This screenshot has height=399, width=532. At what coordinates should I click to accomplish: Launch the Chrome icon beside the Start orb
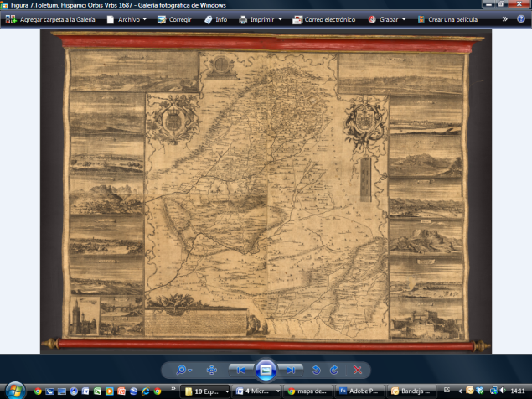click(x=38, y=391)
